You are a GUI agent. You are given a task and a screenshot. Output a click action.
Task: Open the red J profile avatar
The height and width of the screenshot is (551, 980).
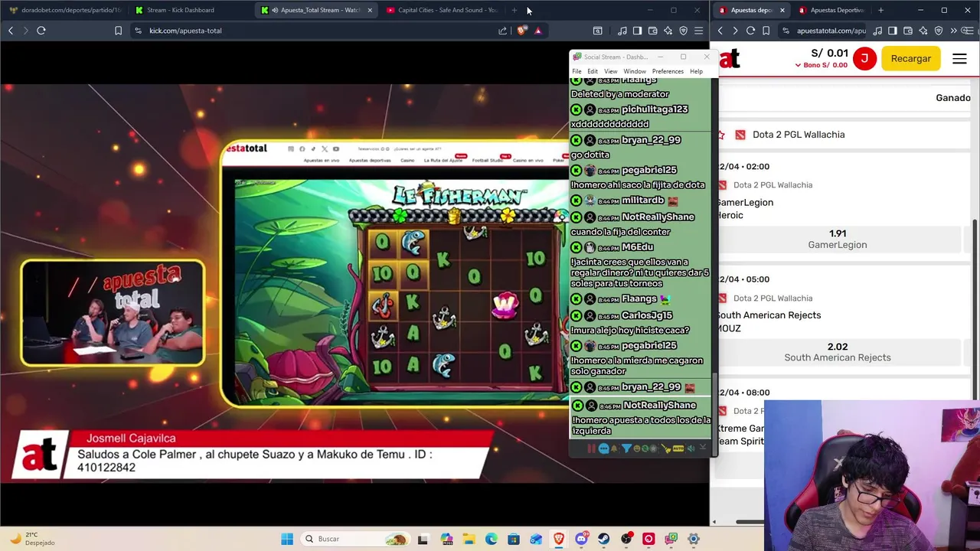[864, 58]
